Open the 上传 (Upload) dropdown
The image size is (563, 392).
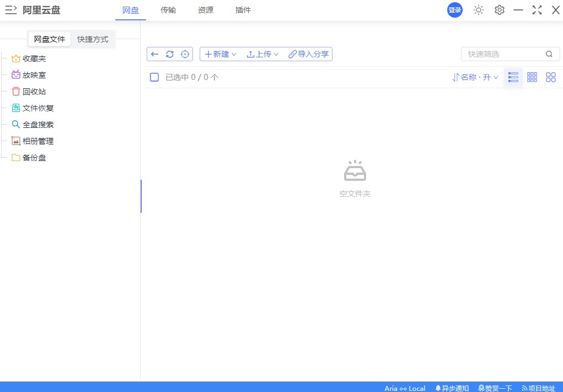point(262,53)
